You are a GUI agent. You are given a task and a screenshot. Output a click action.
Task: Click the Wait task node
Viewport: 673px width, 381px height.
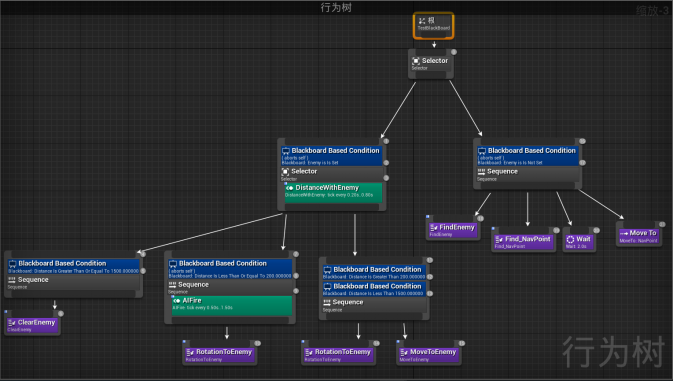pyautogui.click(x=579, y=242)
